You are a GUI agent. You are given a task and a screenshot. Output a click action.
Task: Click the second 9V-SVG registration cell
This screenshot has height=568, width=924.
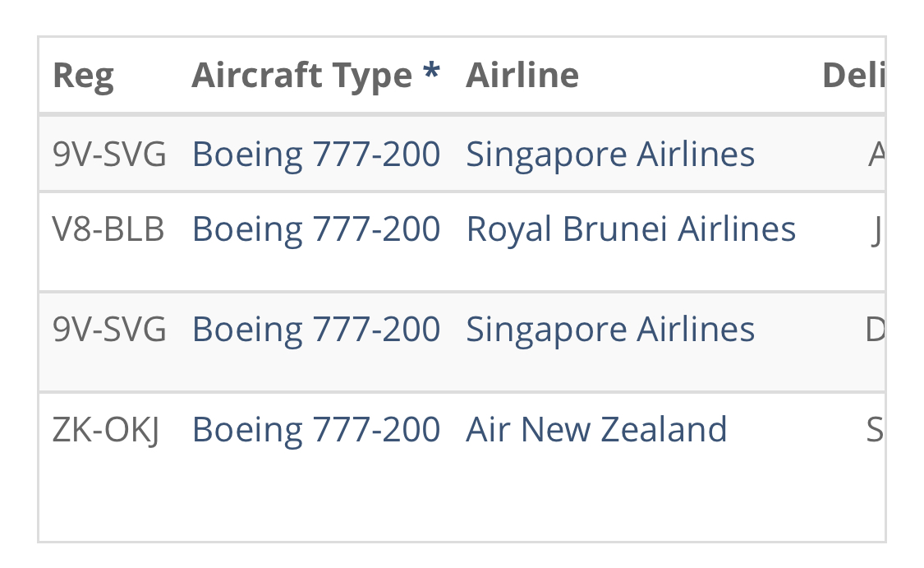pyautogui.click(x=109, y=330)
